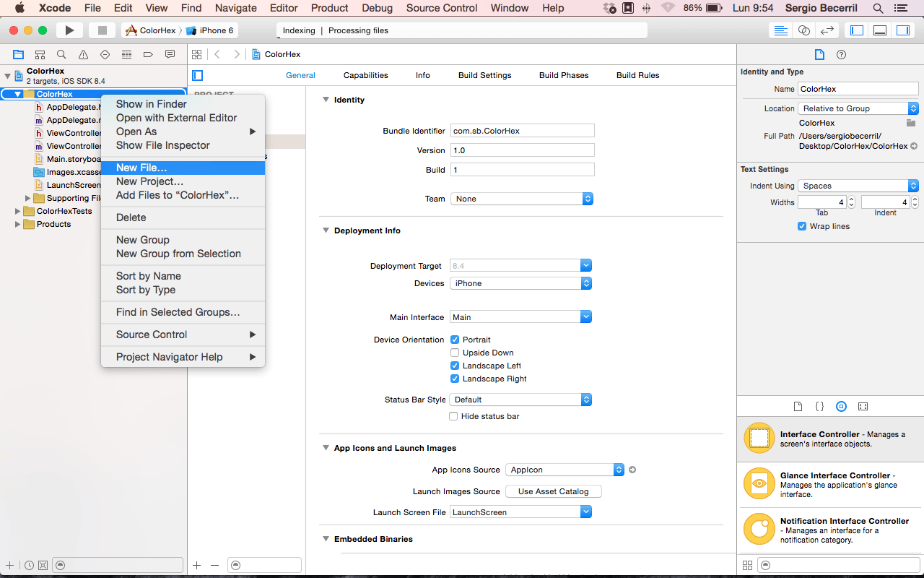924x578 pixels.
Task: Open the symbol navigator
Action: [x=40, y=54]
